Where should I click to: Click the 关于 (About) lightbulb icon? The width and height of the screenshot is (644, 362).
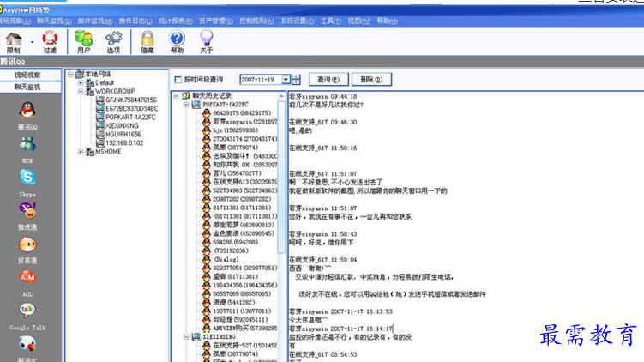(206, 38)
